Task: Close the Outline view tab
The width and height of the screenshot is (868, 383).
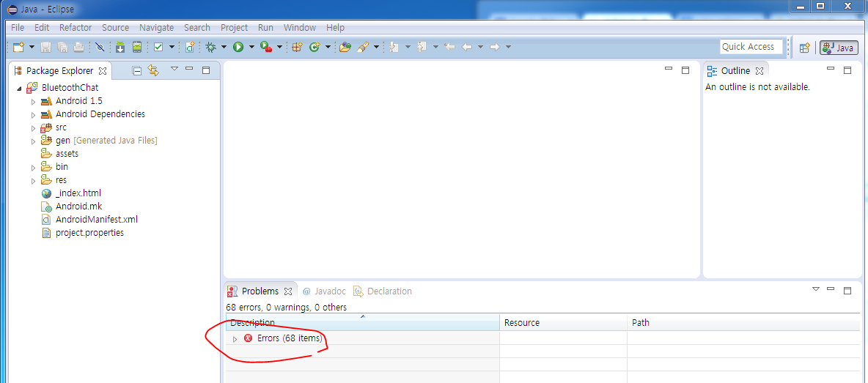Action: [x=759, y=71]
